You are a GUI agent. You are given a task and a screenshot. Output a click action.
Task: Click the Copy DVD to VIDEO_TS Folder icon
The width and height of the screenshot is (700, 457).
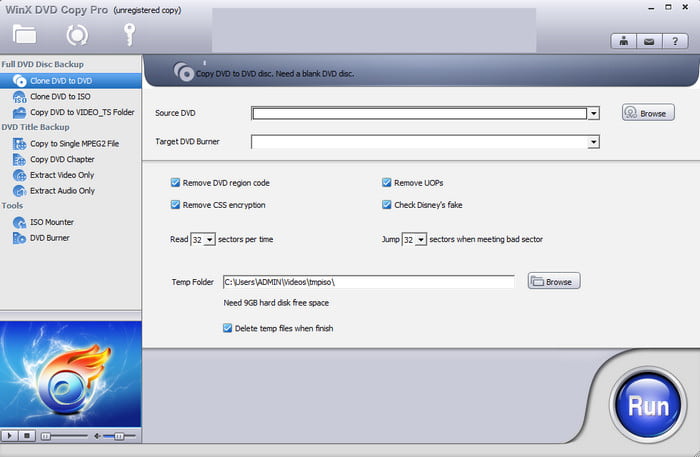click(19, 112)
